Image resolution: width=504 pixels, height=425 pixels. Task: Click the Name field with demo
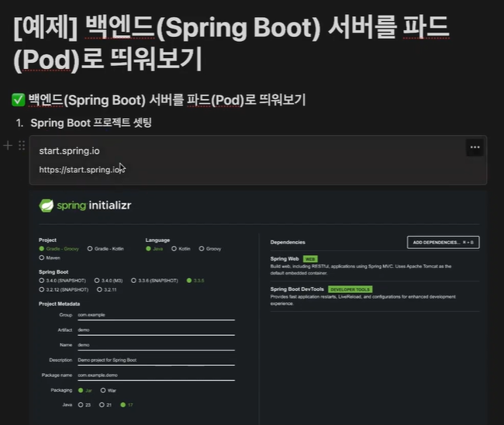156,346
